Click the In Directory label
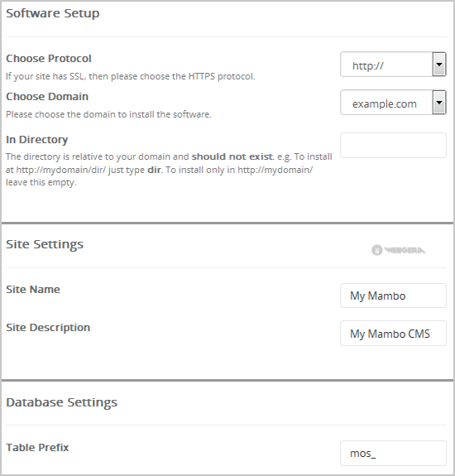This screenshot has height=476, width=455. coord(36,140)
